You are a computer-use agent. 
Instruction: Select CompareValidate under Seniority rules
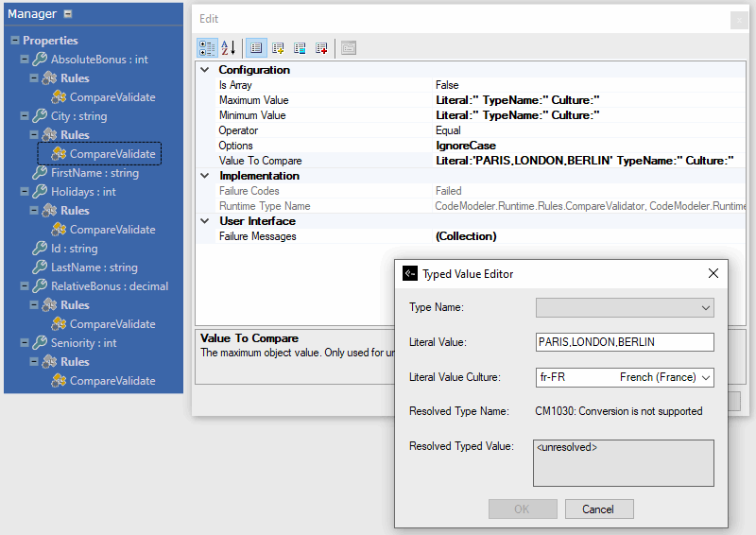tap(112, 381)
